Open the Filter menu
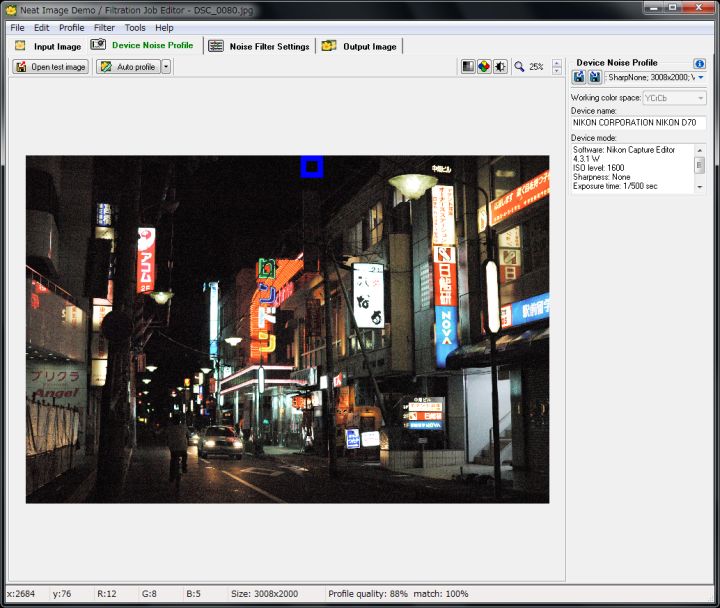The width and height of the screenshot is (720, 608). 104,28
